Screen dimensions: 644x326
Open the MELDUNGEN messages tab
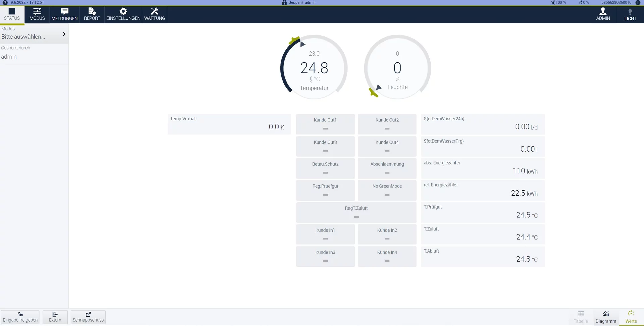(65, 15)
